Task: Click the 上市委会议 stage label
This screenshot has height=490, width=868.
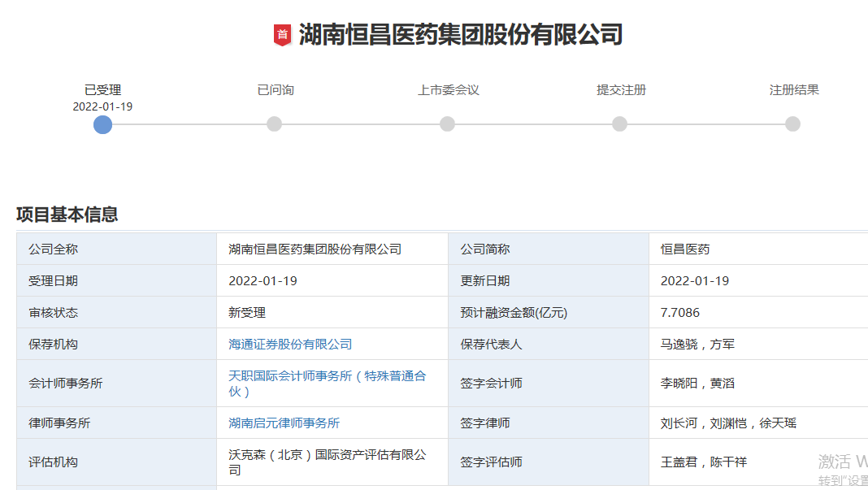Action: pos(448,89)
